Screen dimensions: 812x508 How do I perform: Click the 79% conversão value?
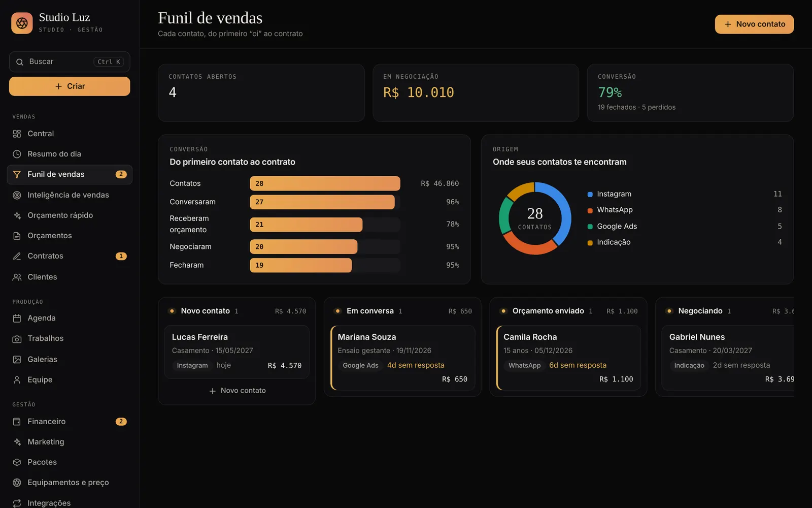coord(610,92)
